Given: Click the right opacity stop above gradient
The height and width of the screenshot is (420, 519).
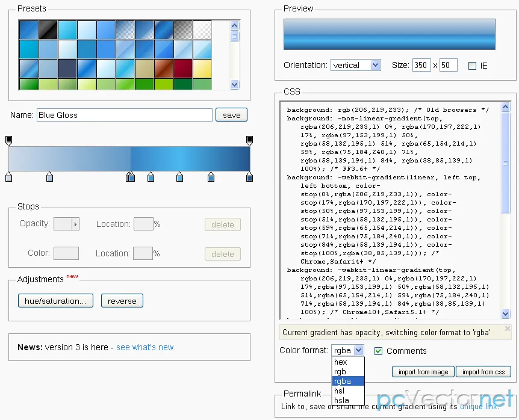Looking at the screenshot, I should pyautogui.click(x=250, y=141).
